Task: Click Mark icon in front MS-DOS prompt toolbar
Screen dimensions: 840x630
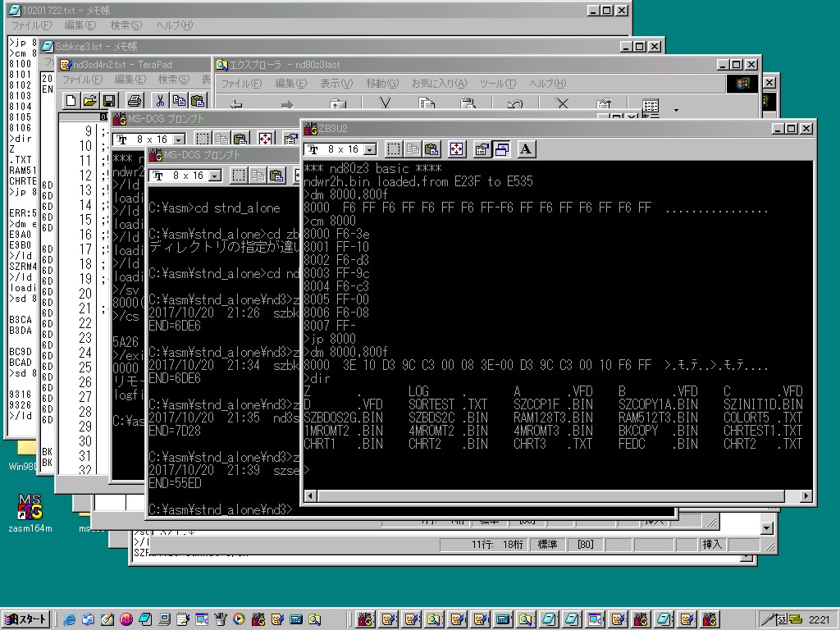Action: 239,176
